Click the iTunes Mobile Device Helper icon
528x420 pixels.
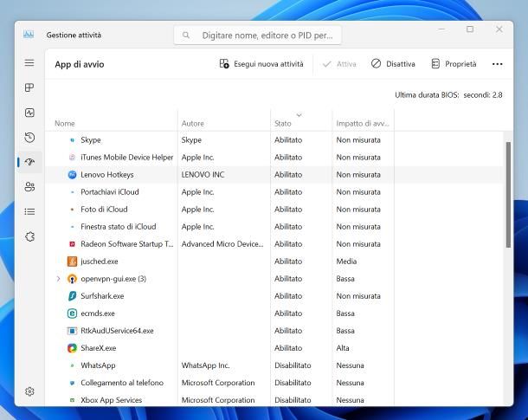[72, 158]
